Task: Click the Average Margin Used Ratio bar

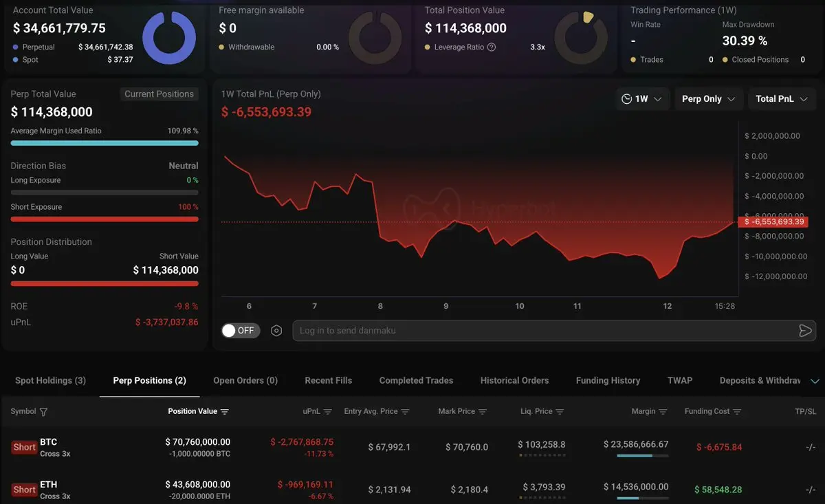Action: [x=104, y=143]
